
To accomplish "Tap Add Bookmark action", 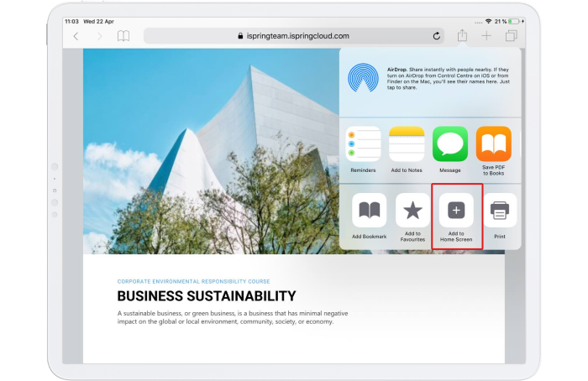I will coord(369,211).
